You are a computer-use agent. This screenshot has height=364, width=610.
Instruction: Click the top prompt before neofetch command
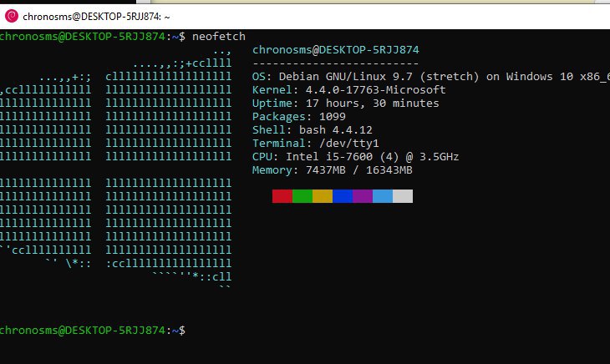93,37
